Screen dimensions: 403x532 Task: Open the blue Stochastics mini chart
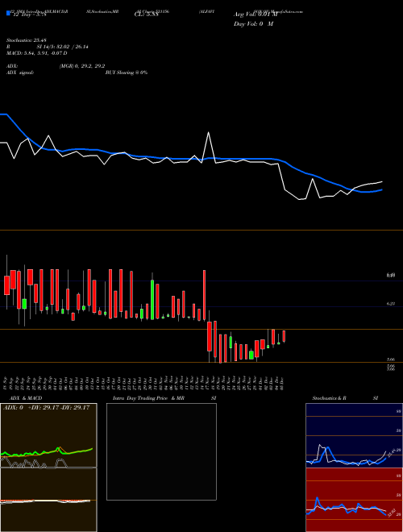pos(354,435)
